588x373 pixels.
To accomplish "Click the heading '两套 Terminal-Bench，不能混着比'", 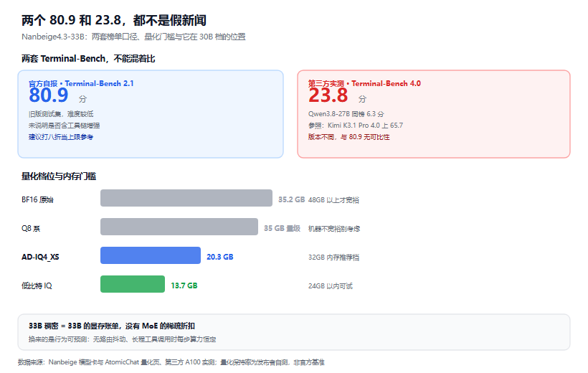I will click(88, 59).
